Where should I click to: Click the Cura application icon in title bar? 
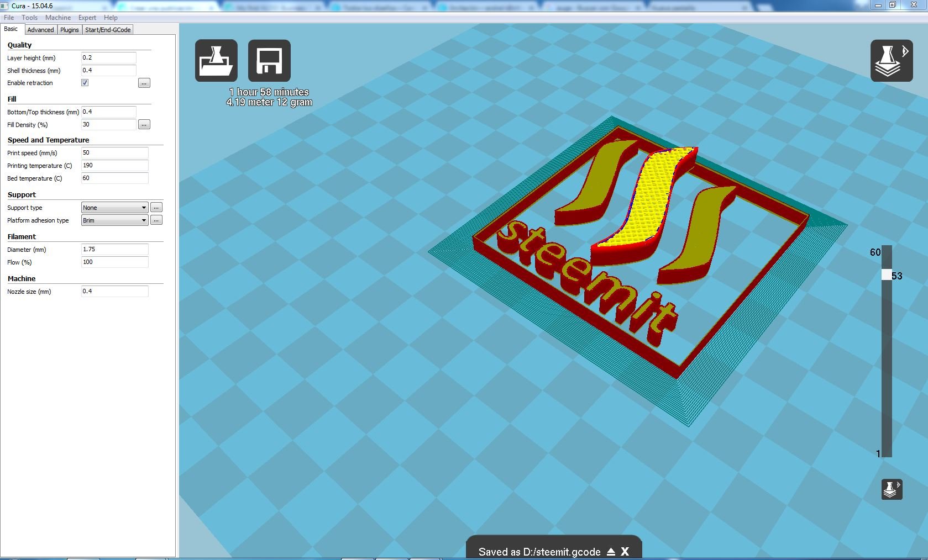click(x=5, y=6)
